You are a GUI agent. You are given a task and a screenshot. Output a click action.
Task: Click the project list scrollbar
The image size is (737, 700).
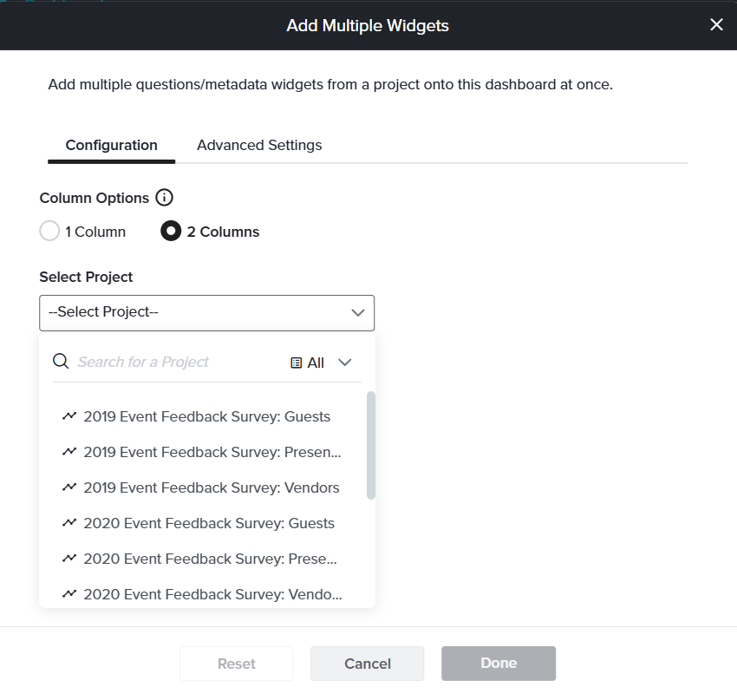click(x=371, y=445)
